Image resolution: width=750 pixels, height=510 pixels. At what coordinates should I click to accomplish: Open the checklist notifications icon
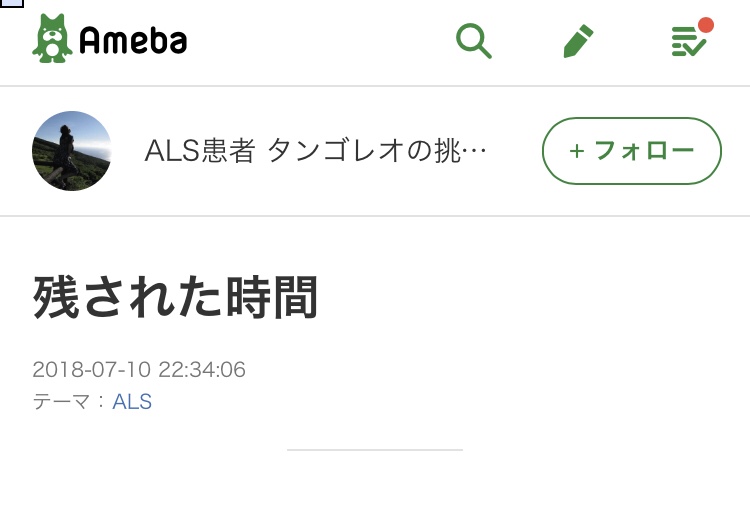pos(687,42)
